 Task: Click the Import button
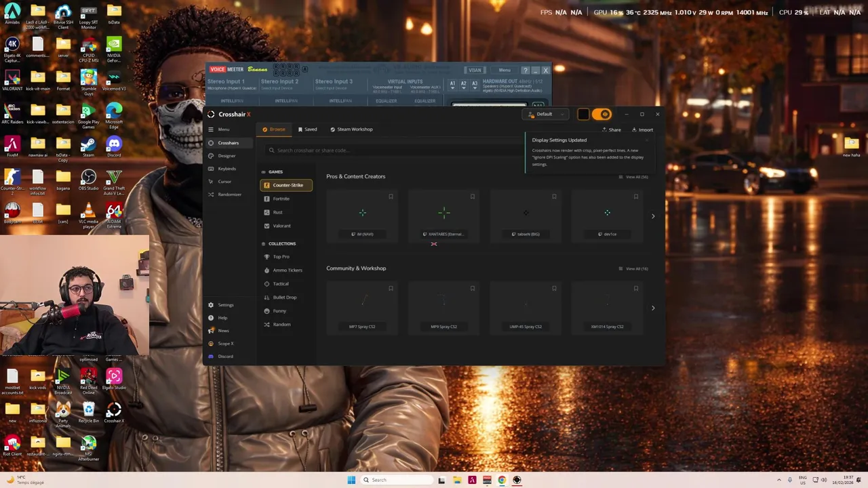point(642,130)
